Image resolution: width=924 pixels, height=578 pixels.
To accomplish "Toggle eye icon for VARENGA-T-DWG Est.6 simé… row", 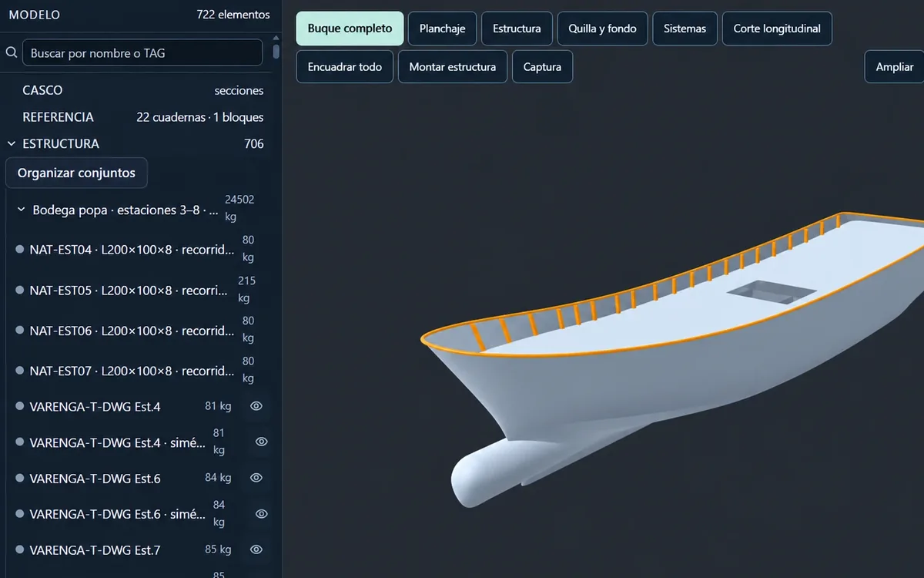I will (x=261, y=513).
